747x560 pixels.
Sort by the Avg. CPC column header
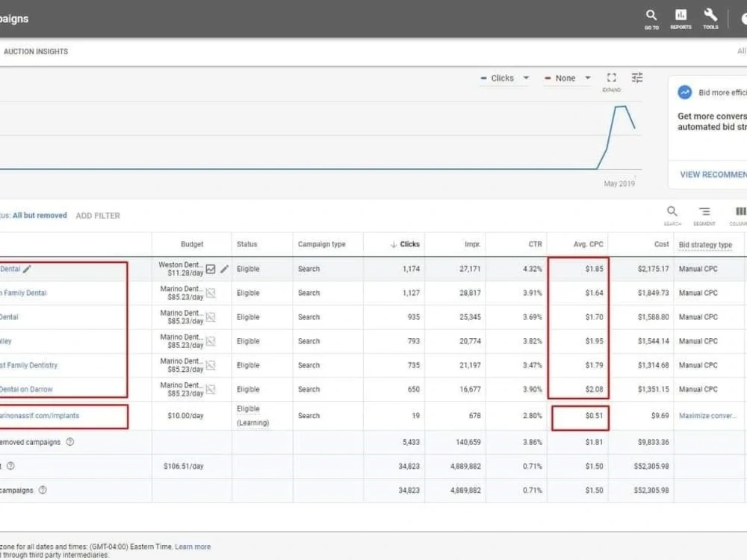click(589, 244)
